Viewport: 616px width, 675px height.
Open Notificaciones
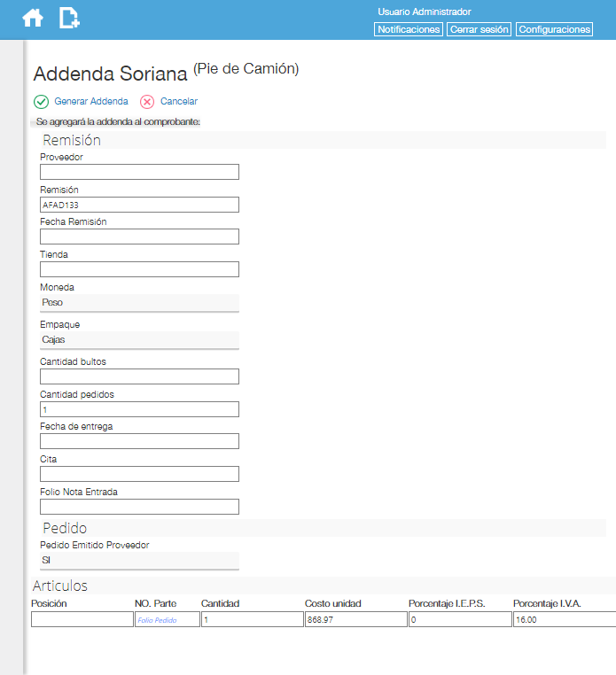pyautogui.click(x=409, y=29)
